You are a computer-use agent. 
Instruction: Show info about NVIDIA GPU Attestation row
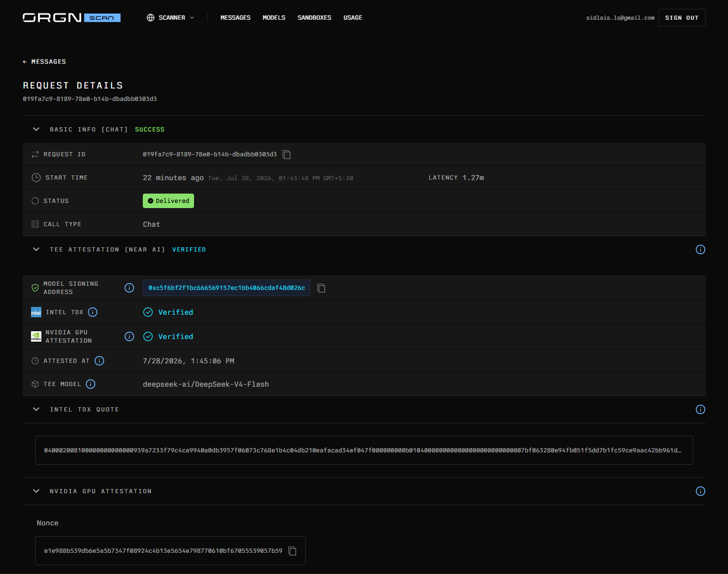[x=129, y=336]
